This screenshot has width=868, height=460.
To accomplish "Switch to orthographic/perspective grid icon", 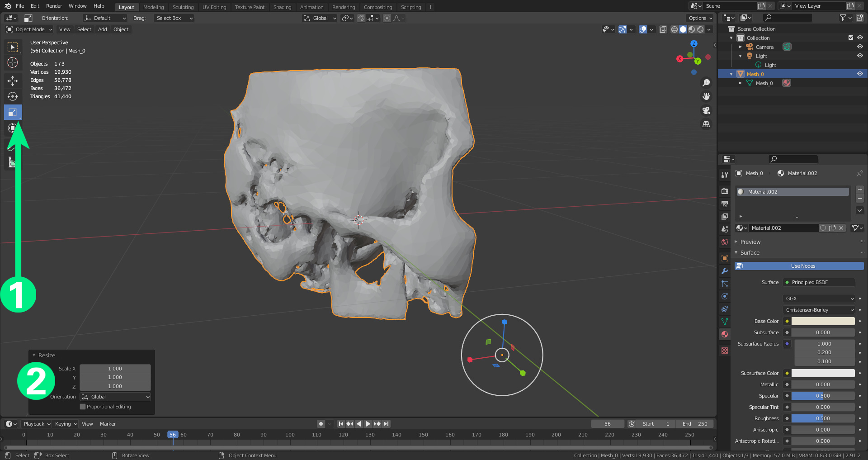I will 706,124.
